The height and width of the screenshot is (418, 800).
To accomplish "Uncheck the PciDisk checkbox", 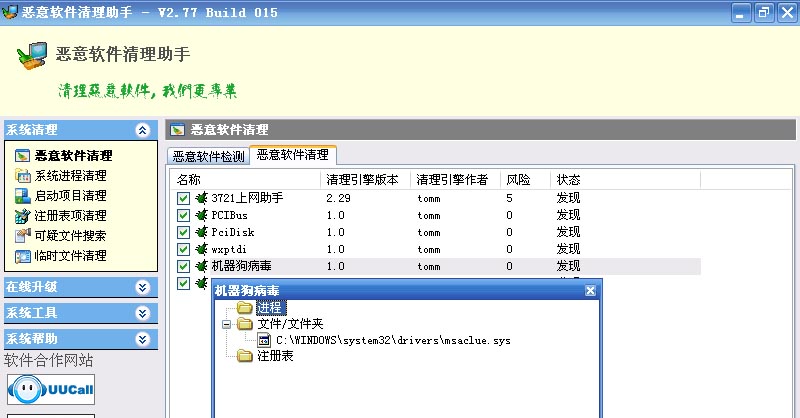I will click(x=183, y=232).
